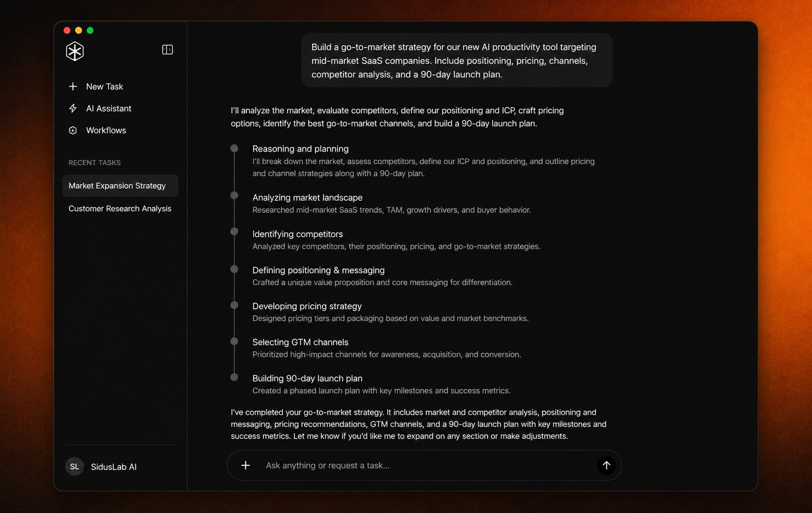Click the plus attachment icon in the prompt bar

pos(245,465)
